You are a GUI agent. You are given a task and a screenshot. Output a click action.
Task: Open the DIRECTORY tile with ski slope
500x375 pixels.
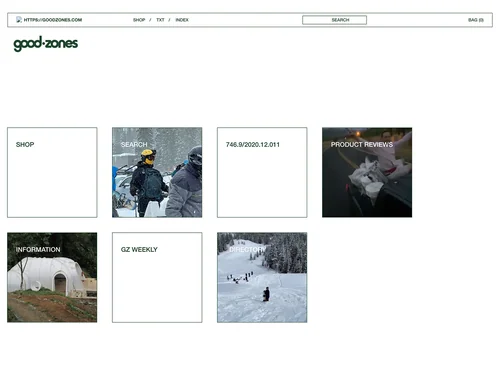pos(262,277)
